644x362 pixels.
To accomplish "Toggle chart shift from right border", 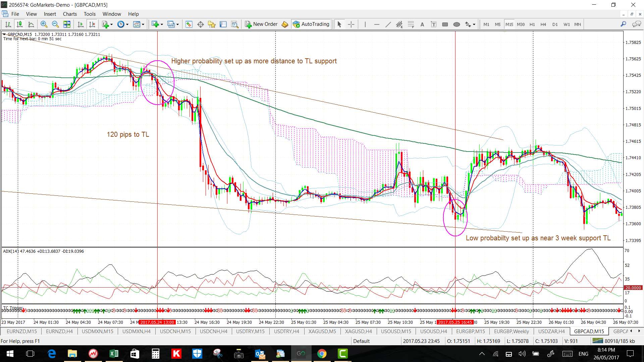I will [92, 24].
